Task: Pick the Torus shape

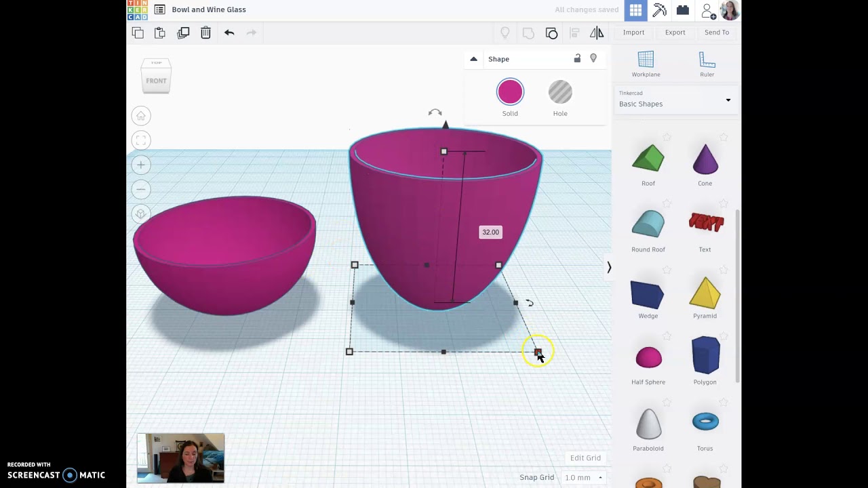Action: 705,422
